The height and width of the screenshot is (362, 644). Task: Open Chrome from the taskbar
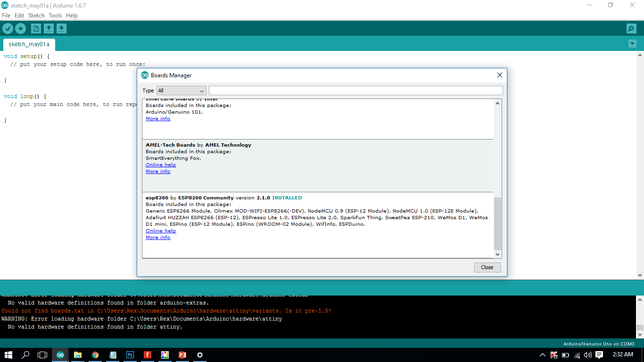pos(95,355)
